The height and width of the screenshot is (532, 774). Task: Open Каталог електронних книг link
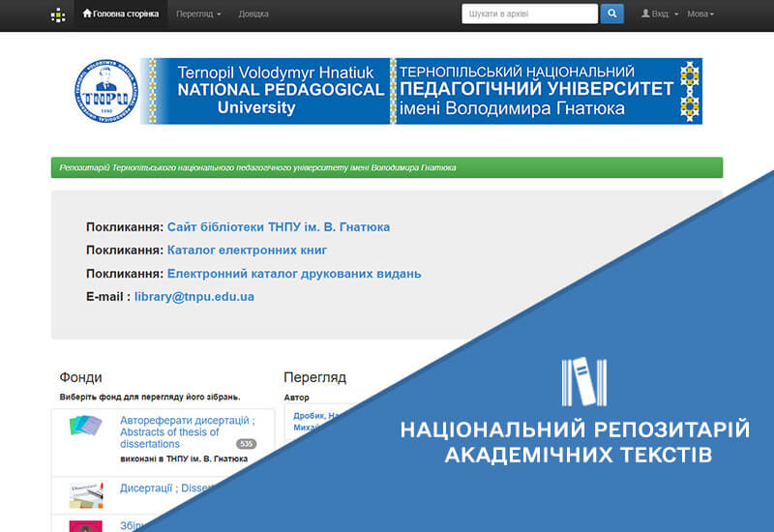(247, 251)
